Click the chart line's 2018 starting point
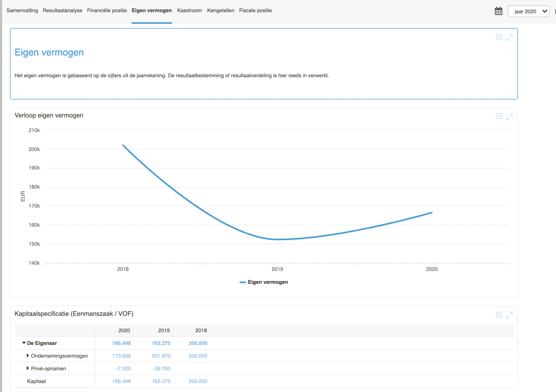The height and width of the screenshot is (392, 556). (123, 145)
